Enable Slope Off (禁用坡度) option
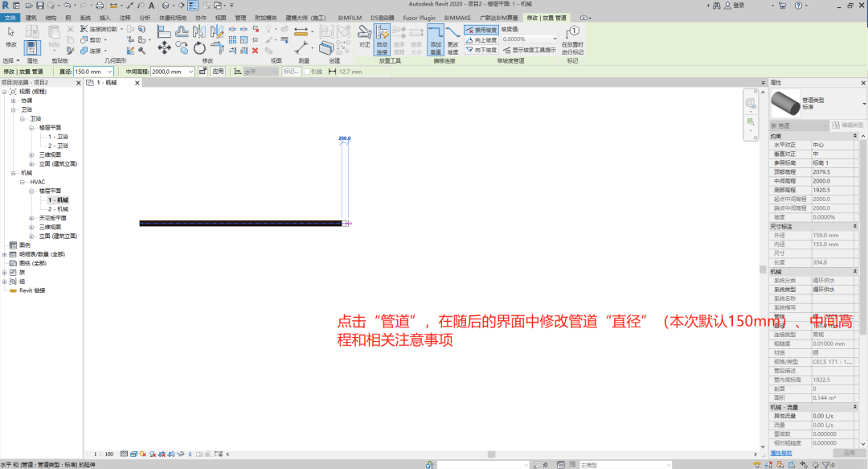The image size is (868, 469). [481, 30]
